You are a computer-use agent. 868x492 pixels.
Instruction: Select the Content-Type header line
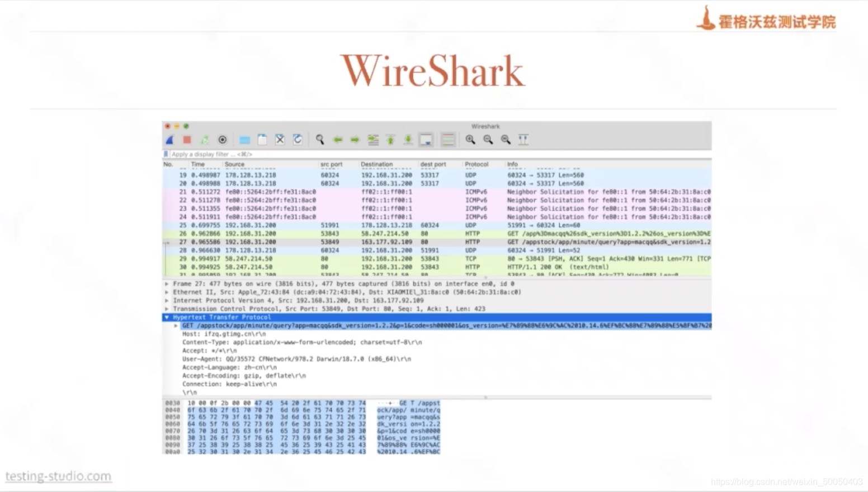pyautogui.click(x=302, y=342)
